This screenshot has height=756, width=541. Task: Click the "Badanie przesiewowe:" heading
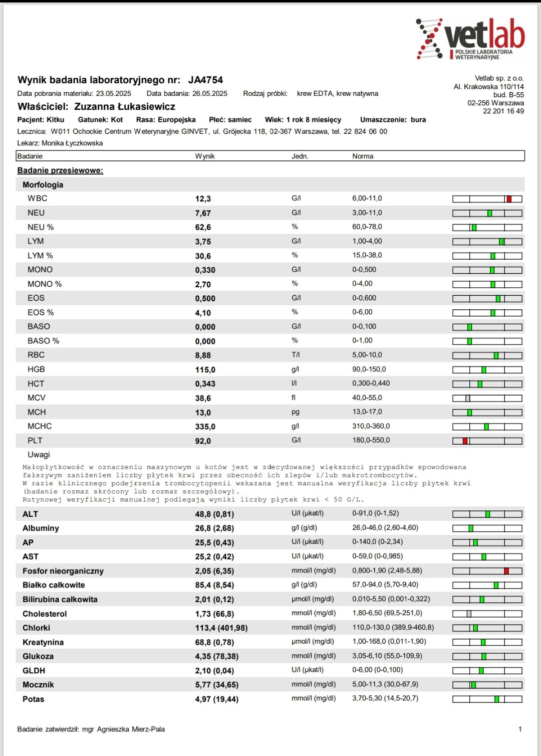(x=60, y=170)
